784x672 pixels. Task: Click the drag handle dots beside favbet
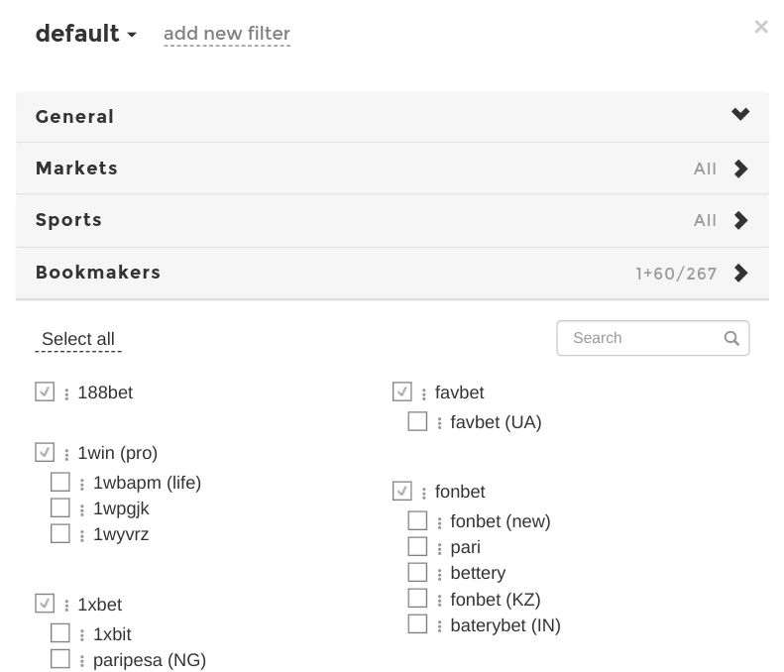(424, 393)
